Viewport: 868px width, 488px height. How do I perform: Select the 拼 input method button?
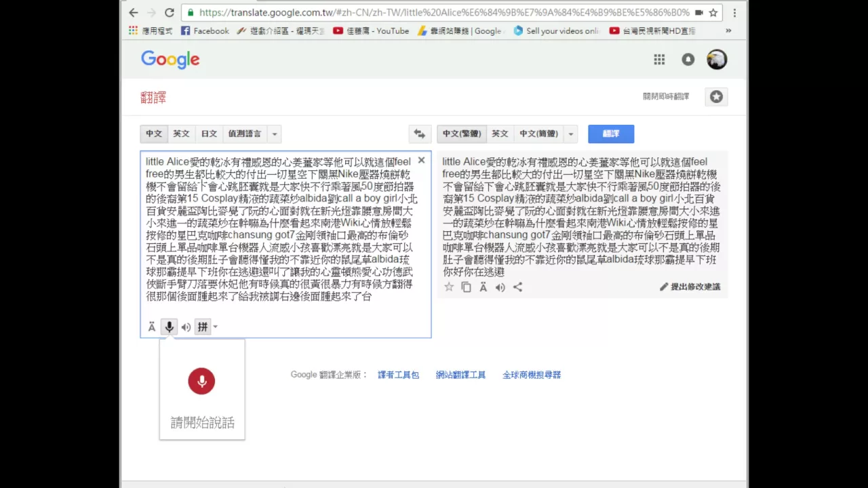(202, 327)
